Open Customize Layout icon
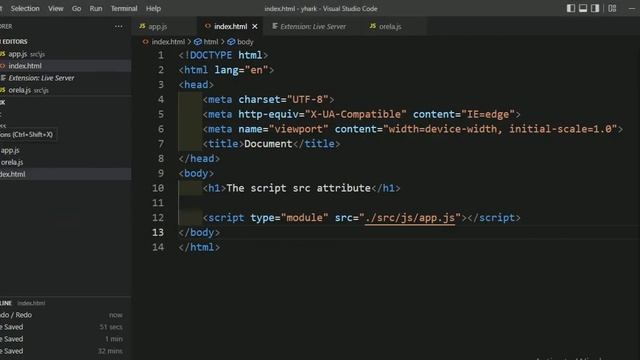Screen dimensions: 640x360 point(612,8)
